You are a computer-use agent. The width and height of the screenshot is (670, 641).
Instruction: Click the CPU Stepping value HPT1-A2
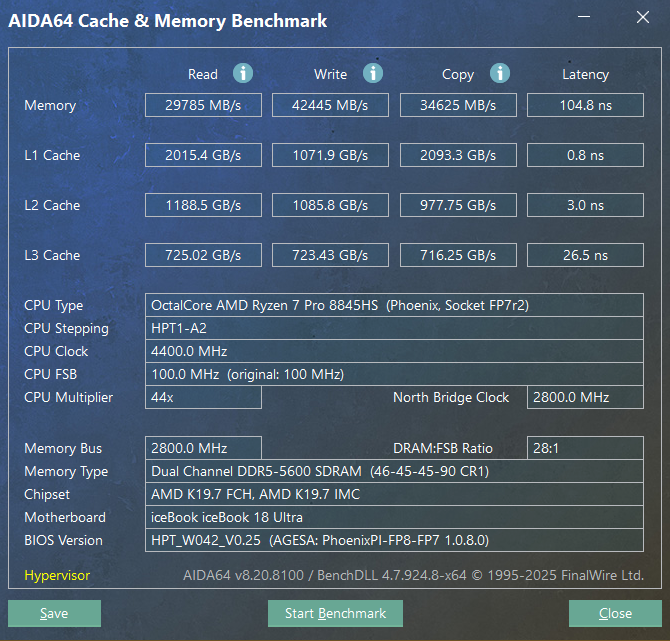(x=394, y=328)
